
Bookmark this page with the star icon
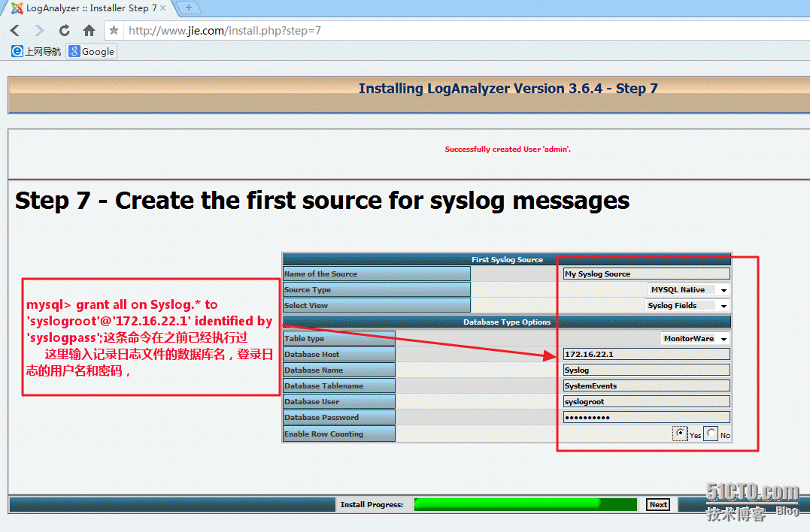coord(114,31)
